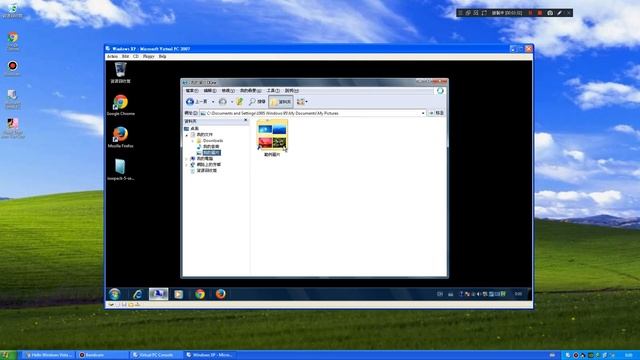This screenshot has height=360, width=640.
Task: Open the Help menu in Virtual PC
Action: point(162,56)
